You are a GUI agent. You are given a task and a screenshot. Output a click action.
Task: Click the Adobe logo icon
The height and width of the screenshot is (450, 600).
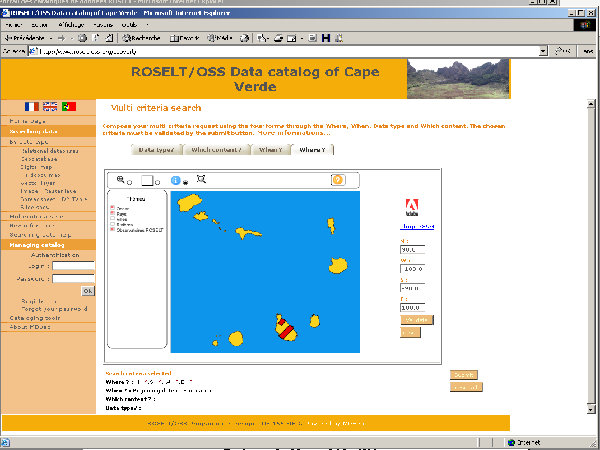[412, 207]
